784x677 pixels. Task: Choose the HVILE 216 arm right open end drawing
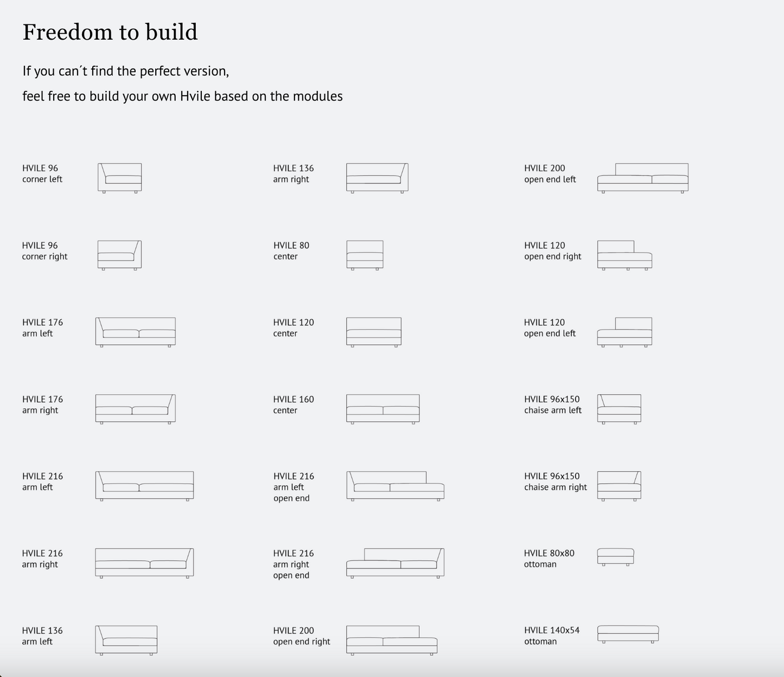click(395, 563)
